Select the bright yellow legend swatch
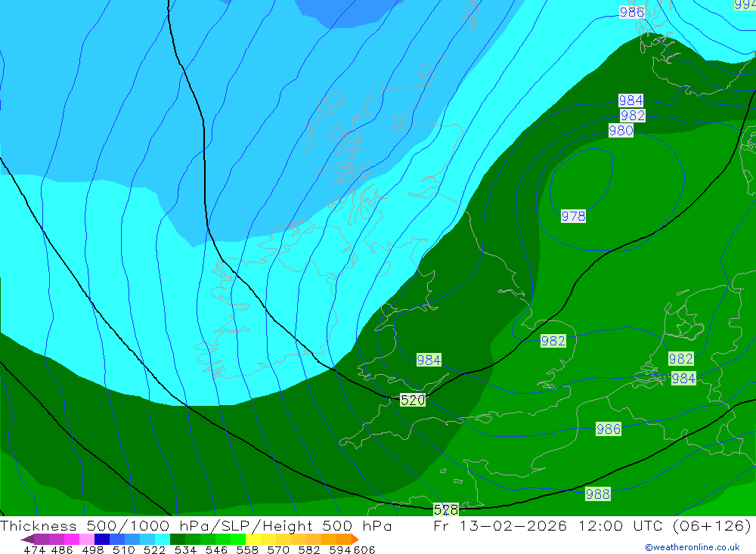756x554 pixels. tap(253, 539)
